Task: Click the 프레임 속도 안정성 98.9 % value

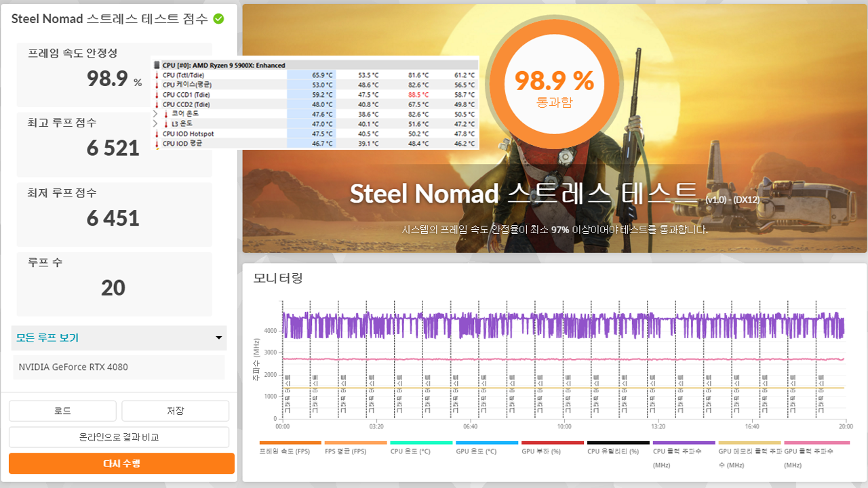Action: (114, 79)
